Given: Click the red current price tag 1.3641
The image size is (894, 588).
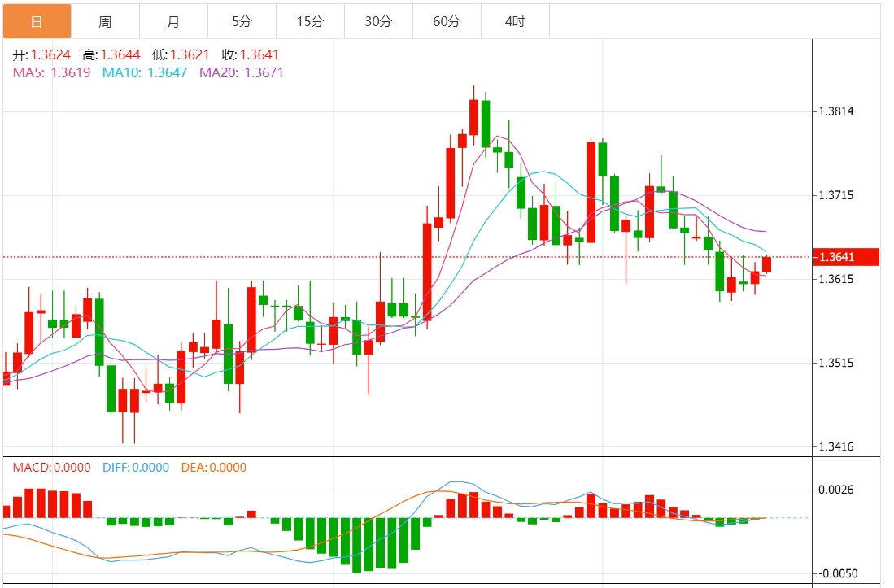Looking at the screenshot, I should click(x=845, y=257).
